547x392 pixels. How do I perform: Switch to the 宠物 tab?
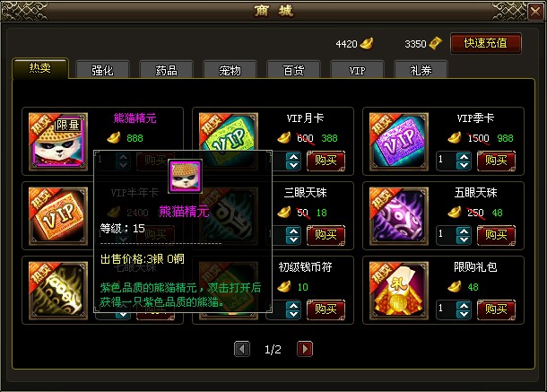[x=230, y=70]
